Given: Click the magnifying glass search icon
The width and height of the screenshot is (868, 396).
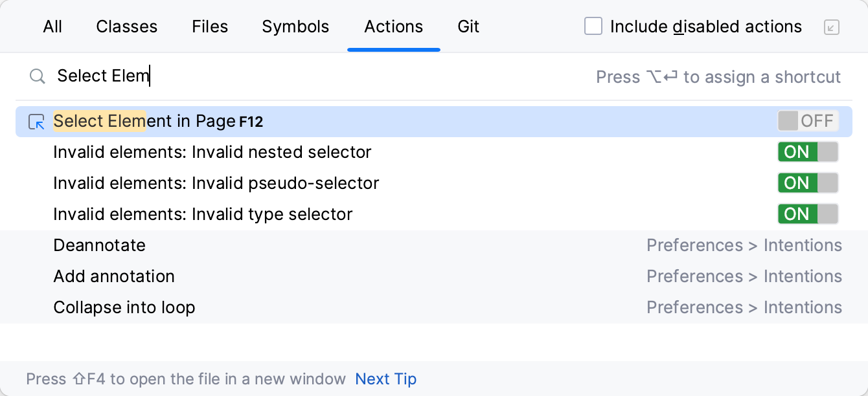Looking at the screenshot, I should click(38, 76).
